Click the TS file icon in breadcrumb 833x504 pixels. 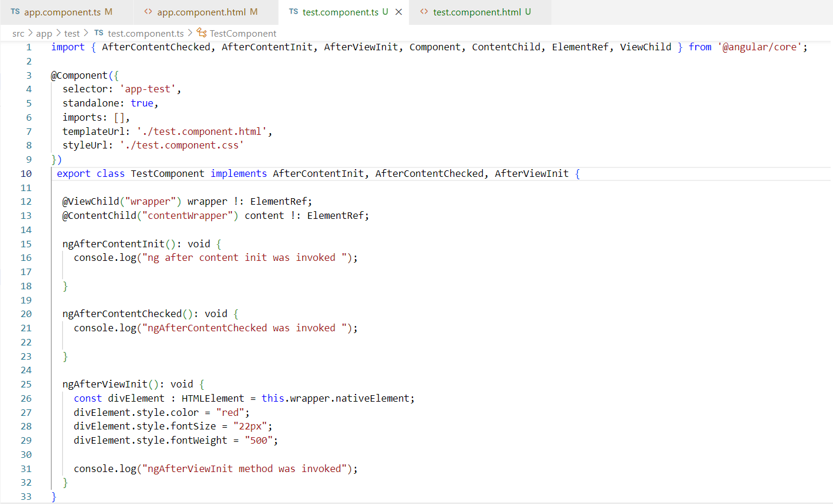tap(99, 33)
